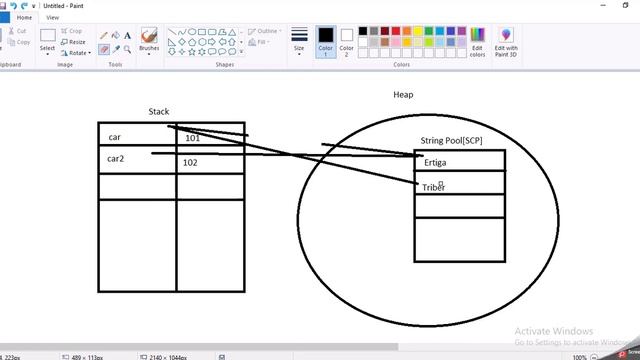The height and width of the screenshot is (360, 640).
Task: Choose the Curve shape
Action: (182, 32)
